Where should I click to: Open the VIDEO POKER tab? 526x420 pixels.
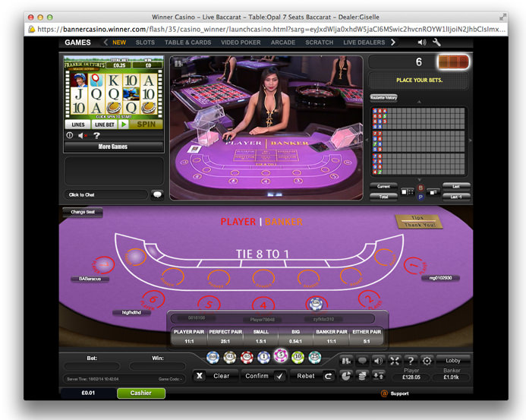coord(241,43)
